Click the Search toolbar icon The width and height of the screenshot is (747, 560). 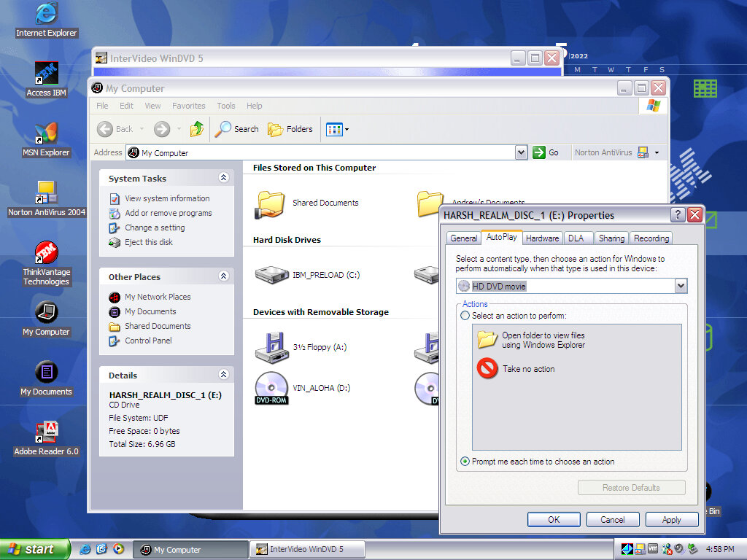pyautogui.click(x=236, y=129)
